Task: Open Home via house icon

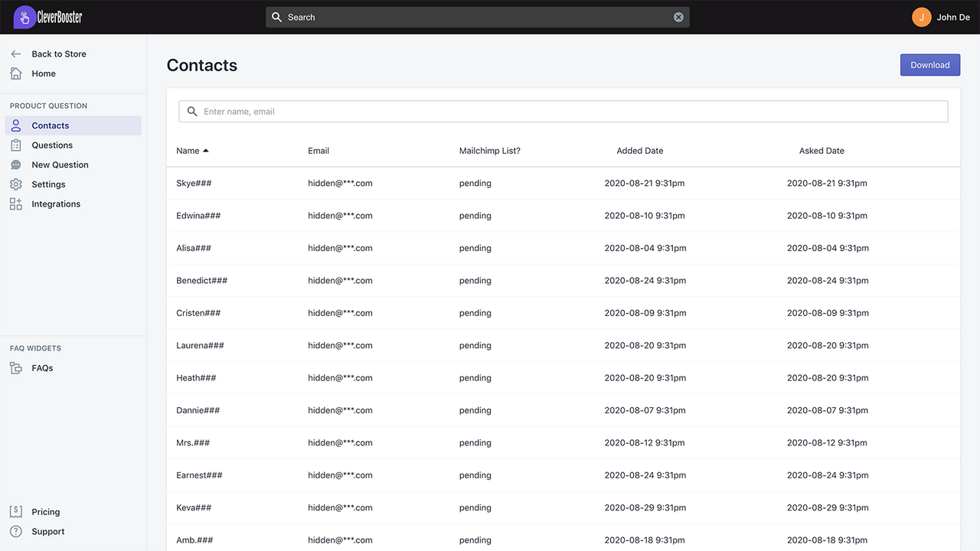Action: (16, 73)
